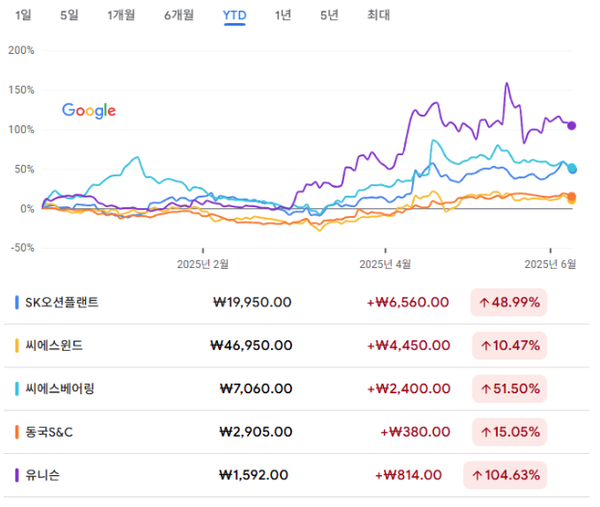Open the 씨에스윈드 stock entry
This screenshot has height=507, width=600.
point(56,346)
